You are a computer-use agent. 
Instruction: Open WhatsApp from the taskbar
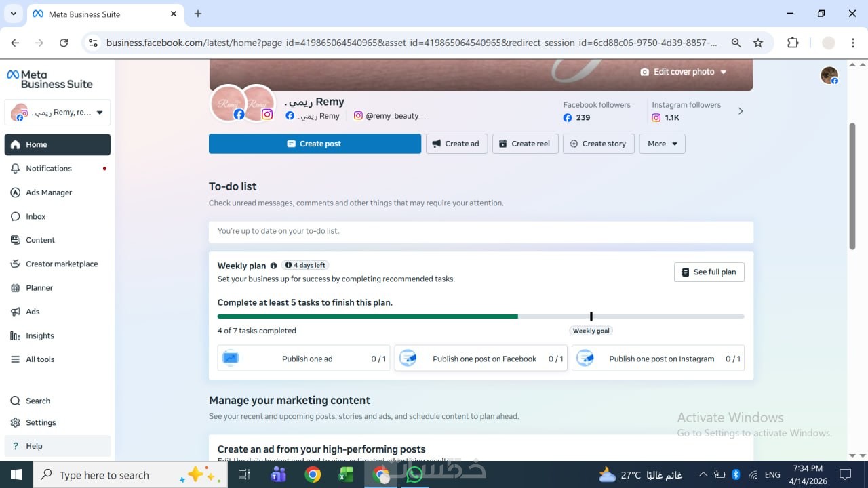414,474
